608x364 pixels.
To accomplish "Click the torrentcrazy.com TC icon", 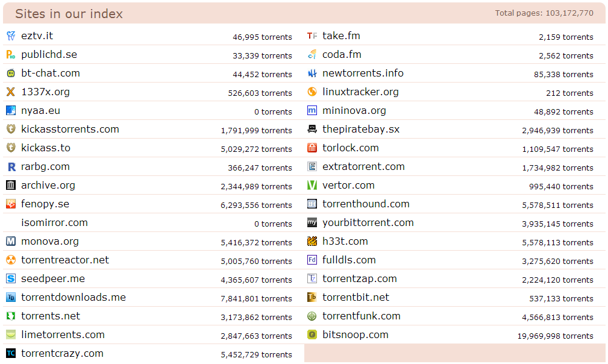I will [11, 353].
